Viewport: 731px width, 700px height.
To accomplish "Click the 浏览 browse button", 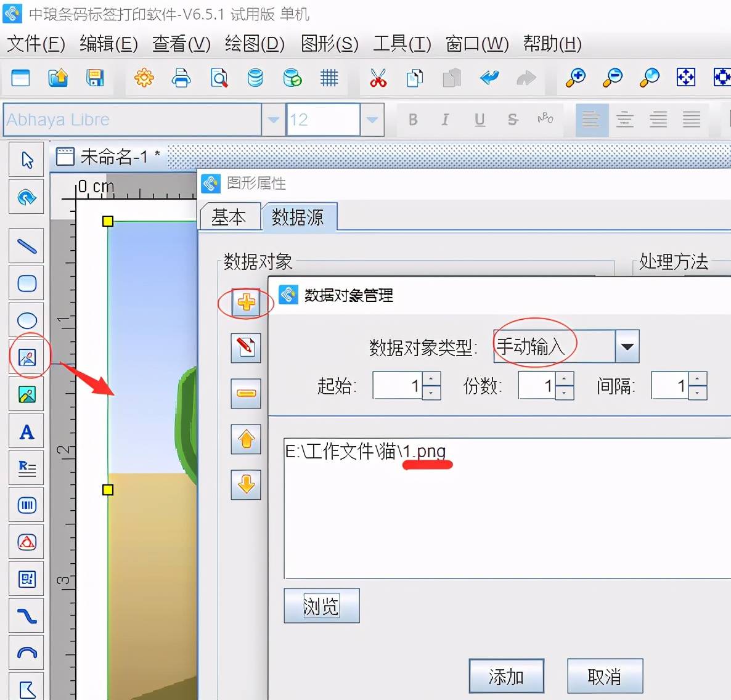I will click(x=321, y=606).
